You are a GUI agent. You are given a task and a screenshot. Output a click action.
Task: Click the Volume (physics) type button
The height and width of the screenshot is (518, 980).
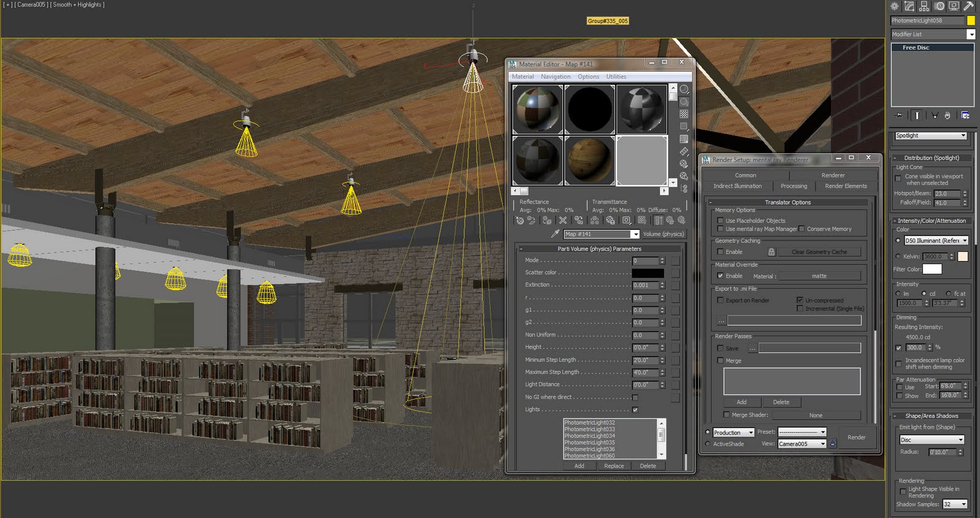(663, 234)
